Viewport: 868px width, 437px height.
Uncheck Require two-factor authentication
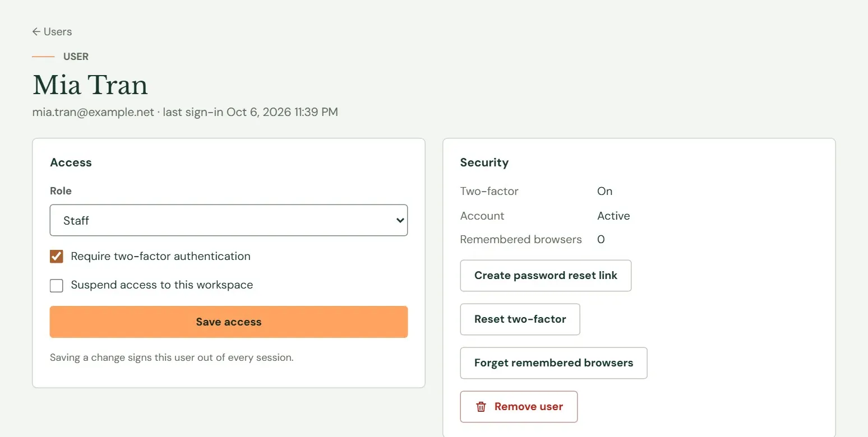pos(57,257)
